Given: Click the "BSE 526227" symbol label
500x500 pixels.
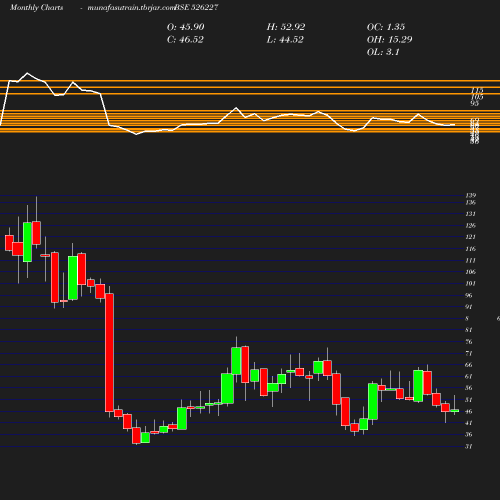Looking at the screenshot, I should coord(196,8).
